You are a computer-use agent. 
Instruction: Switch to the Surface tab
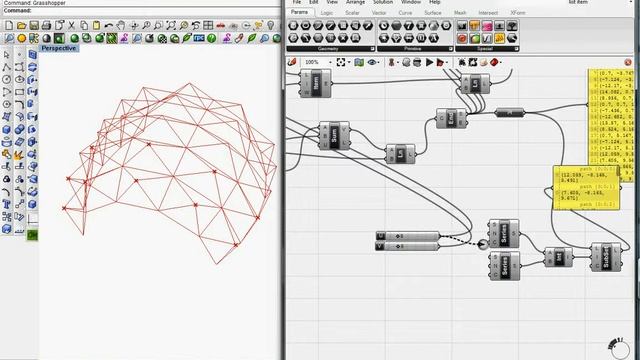[x=433, y=13]
